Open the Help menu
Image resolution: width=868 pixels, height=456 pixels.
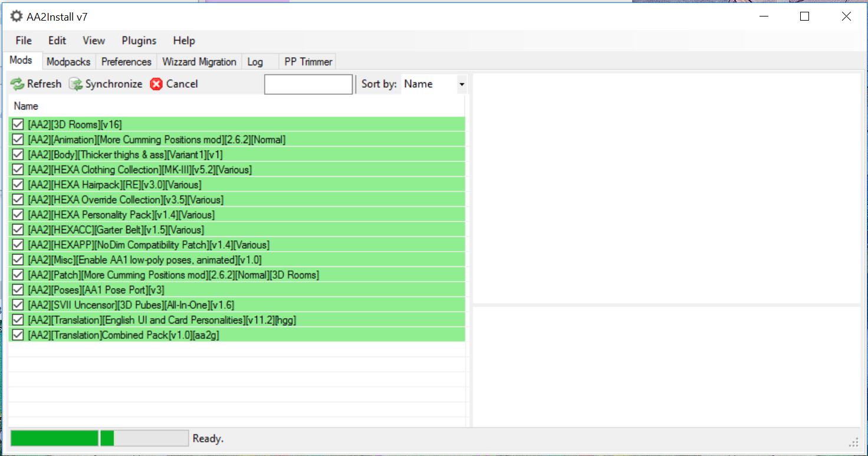(184, 41)
